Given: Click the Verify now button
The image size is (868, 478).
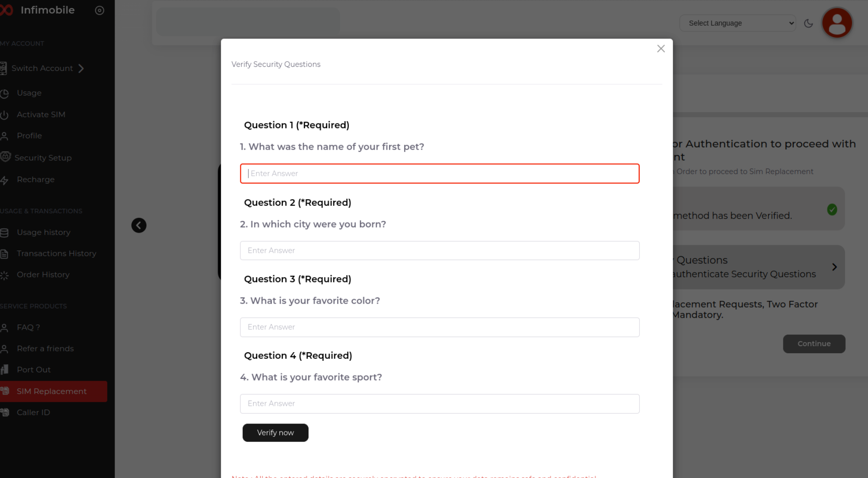Looking at the screenshot, I should (275, 432).
